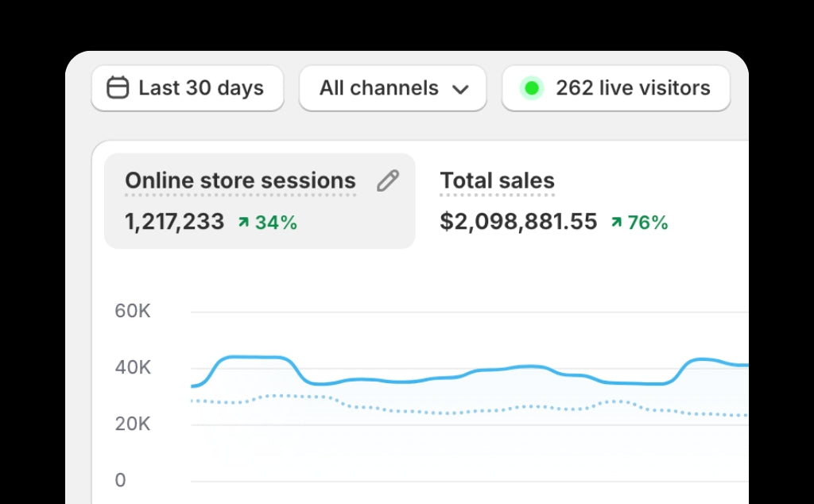The height and width of the screenshot is (504, 814).
Task: Switch to the Total sales metric
Action: tap(497, 181)
